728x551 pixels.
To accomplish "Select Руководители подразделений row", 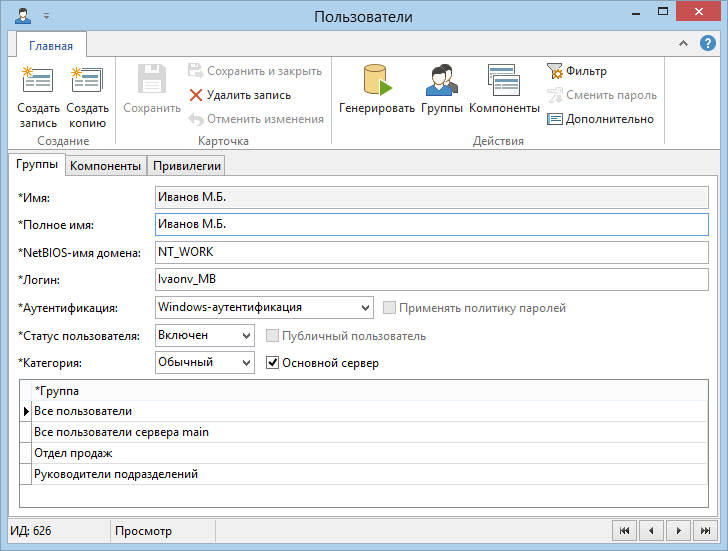I will click(x=370, y=474).
